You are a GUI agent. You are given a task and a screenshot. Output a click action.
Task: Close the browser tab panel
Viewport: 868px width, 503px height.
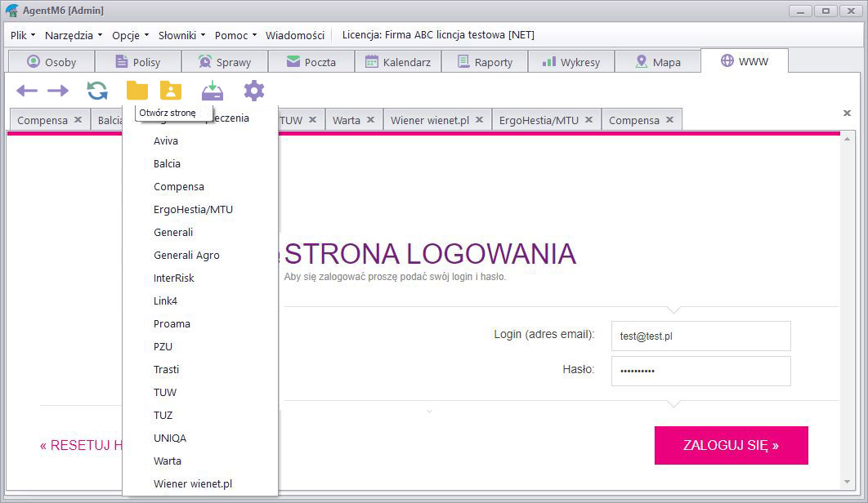click(x=847, y=113)
